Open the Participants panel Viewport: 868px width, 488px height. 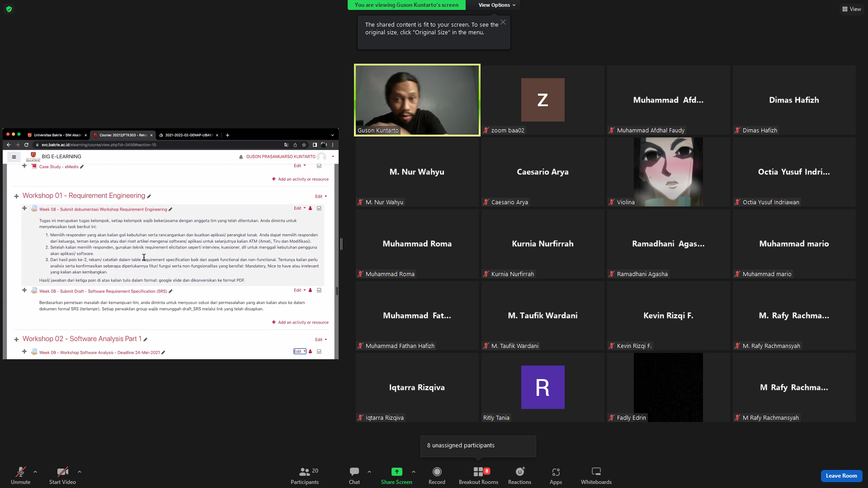tap(305, 475)
